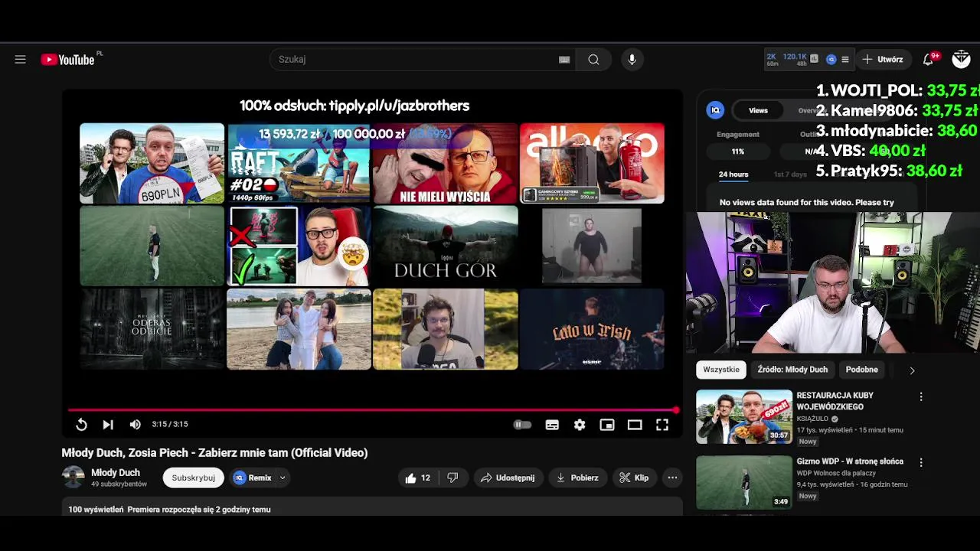
Task: Click the allegro fire extinguisher endscreen video
Action: point(592,163)
